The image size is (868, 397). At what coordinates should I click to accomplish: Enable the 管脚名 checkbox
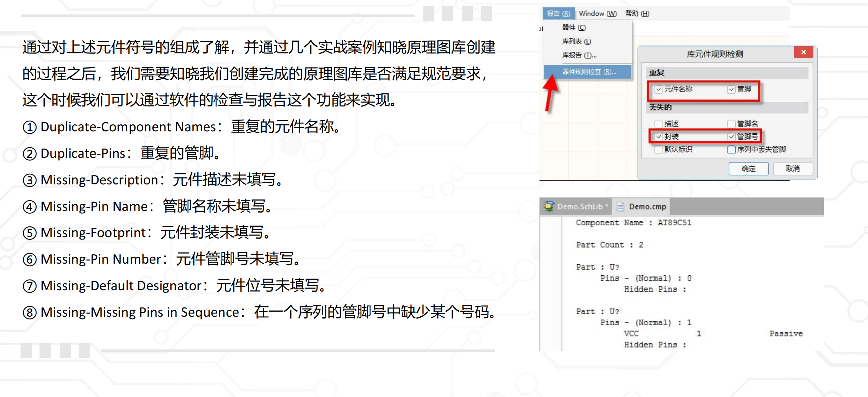pos(731,124)
